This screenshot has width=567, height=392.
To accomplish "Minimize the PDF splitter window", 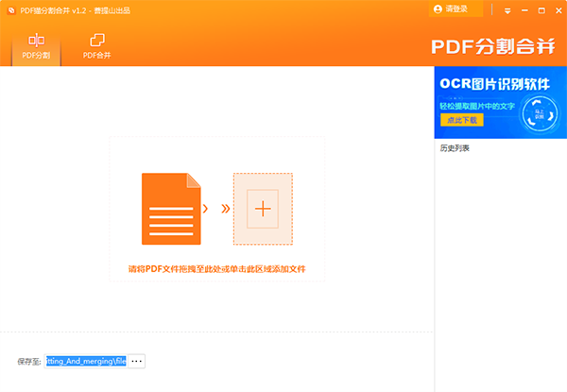I will pyautogui.click(x=524, y=9).
